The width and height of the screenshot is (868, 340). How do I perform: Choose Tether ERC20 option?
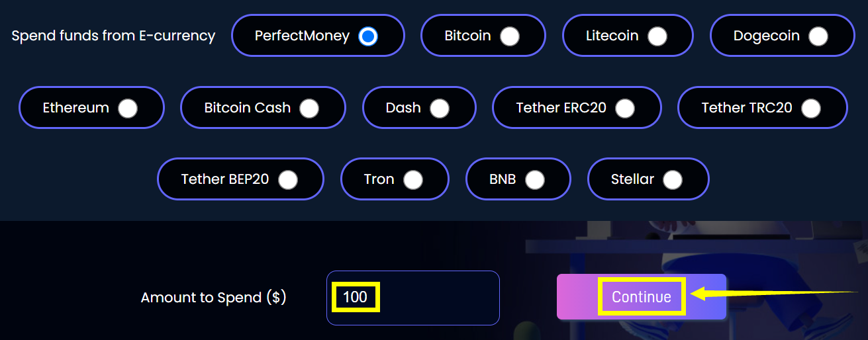625,108
